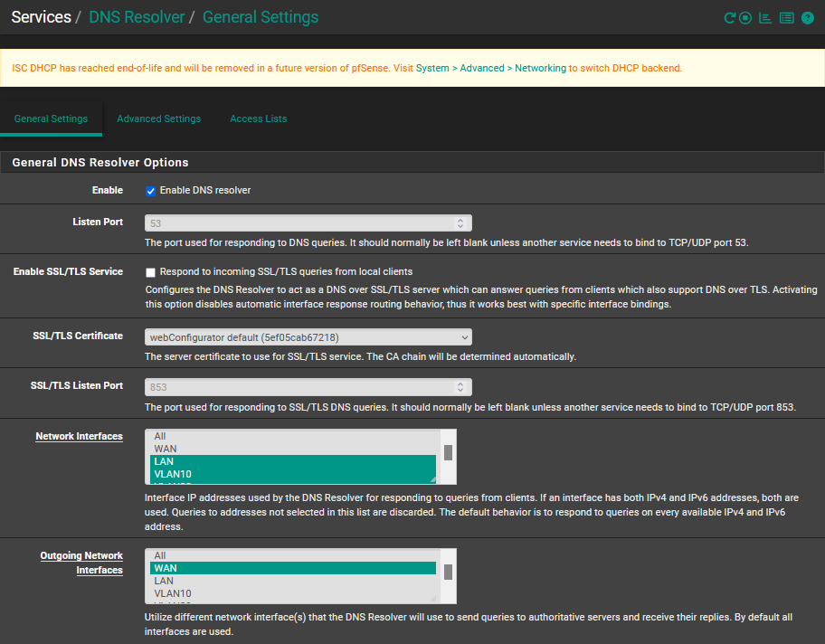Image resolution: width=825 pixels, height=644 pixels.
Task: Click into the Listen Port field
Action: (299, 223)
